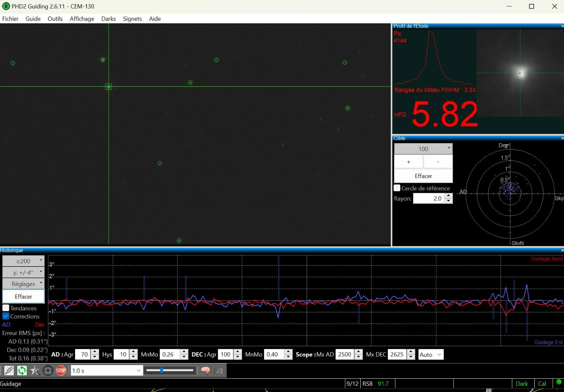Click the USB connect equipment icon
564x392 pixels.
tap(9, 370)
